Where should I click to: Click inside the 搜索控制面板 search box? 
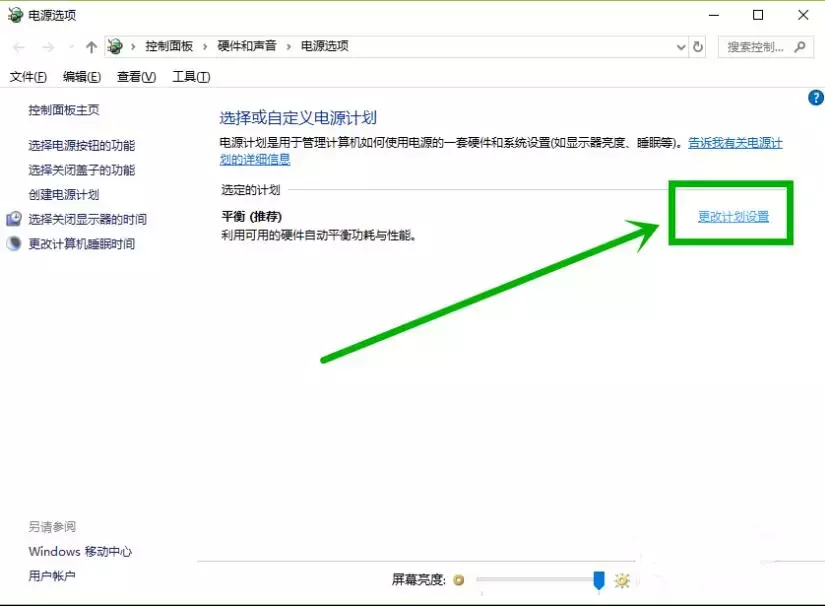click(755, 46)
